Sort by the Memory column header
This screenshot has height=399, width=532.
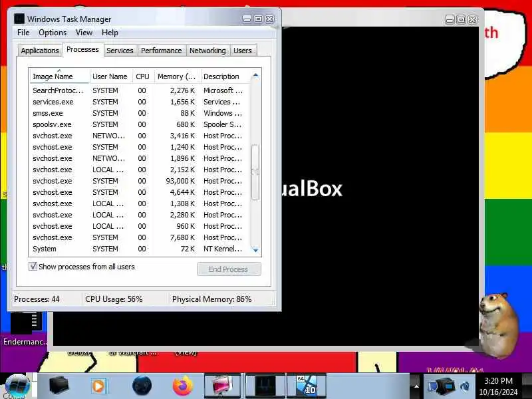(x=178, y=76)
